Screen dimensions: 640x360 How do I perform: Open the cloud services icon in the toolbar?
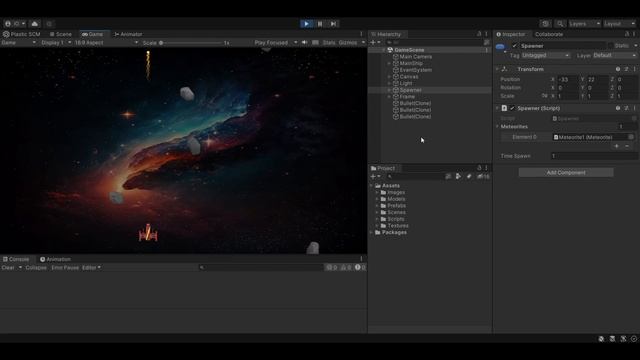35,24
